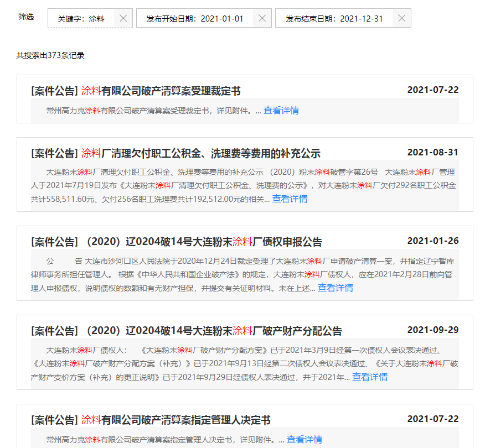This screenshot has height=448, width=480.
Task: Select the 发布结束日期 filter tag
Action: click(x=334, y=18)
